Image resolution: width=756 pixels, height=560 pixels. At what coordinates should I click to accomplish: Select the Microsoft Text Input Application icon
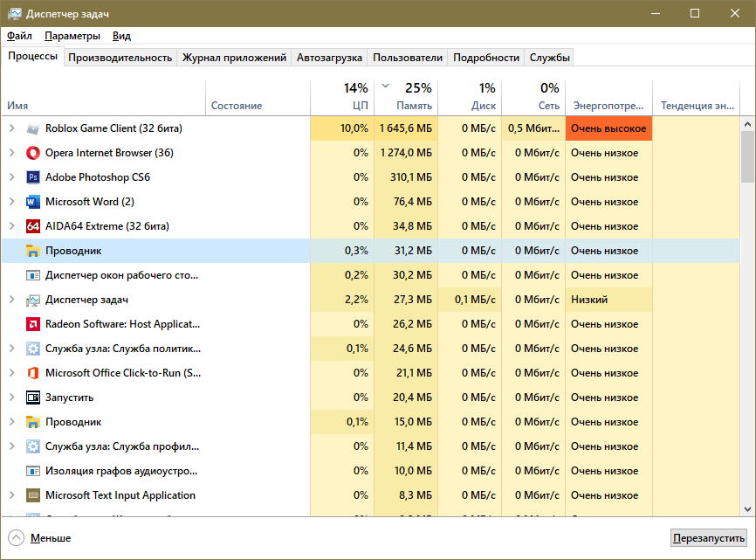pyautogui.click(x=33, y=495)
